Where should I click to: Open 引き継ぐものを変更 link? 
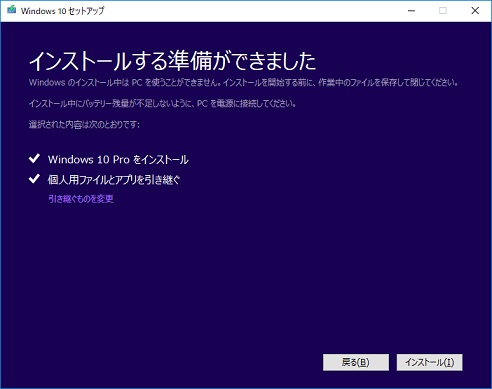(81, 199)
